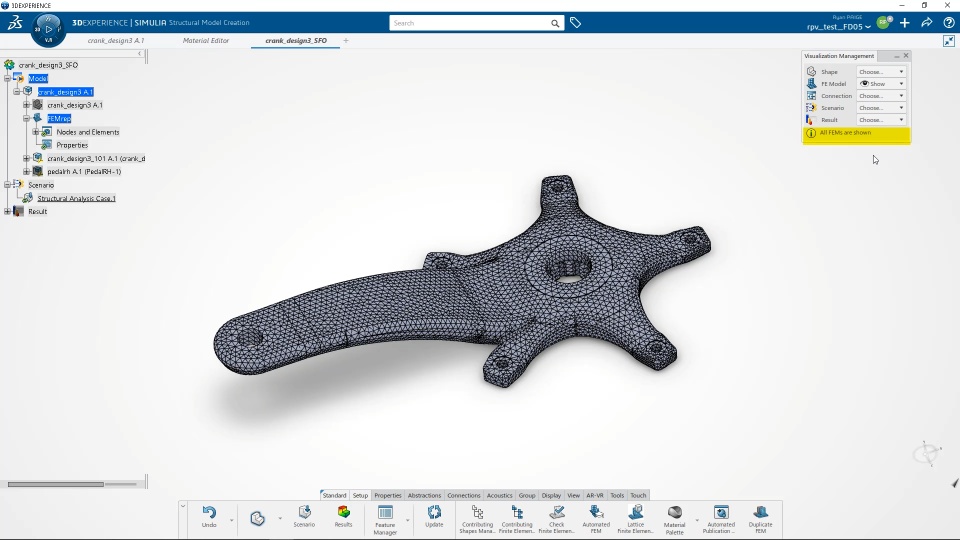Select the Properties tree item
This screenshot has width=960, height=540.
point(72,145)
